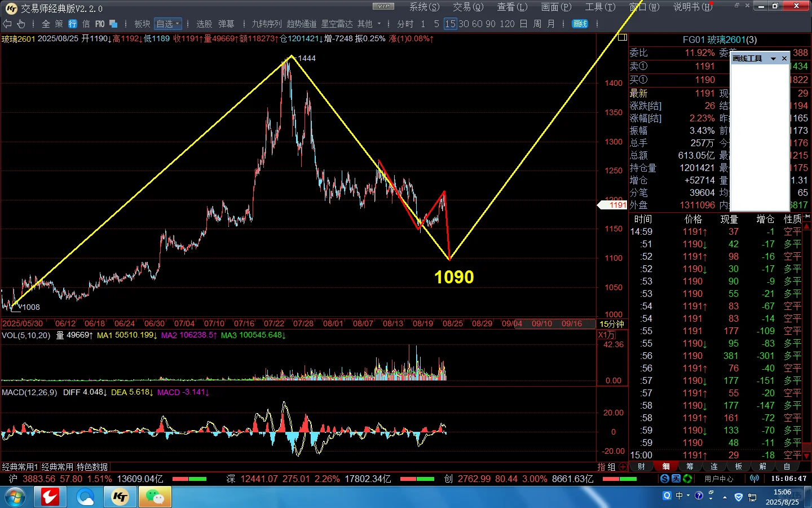The width and height of the screenshot is (812, 508).
Task: Click the 买 status bar icon
Action: (x=676, y=479)
